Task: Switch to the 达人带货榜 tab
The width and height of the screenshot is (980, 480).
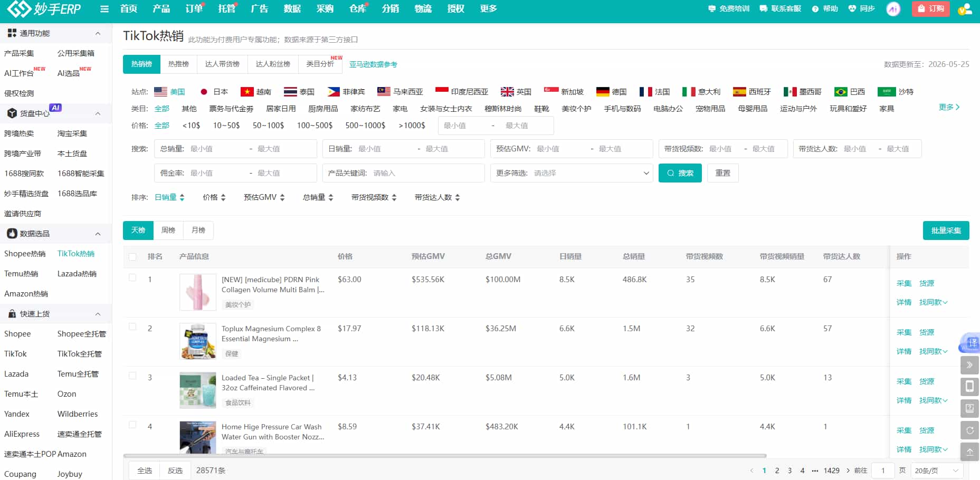Action: [x=222, y=64]
